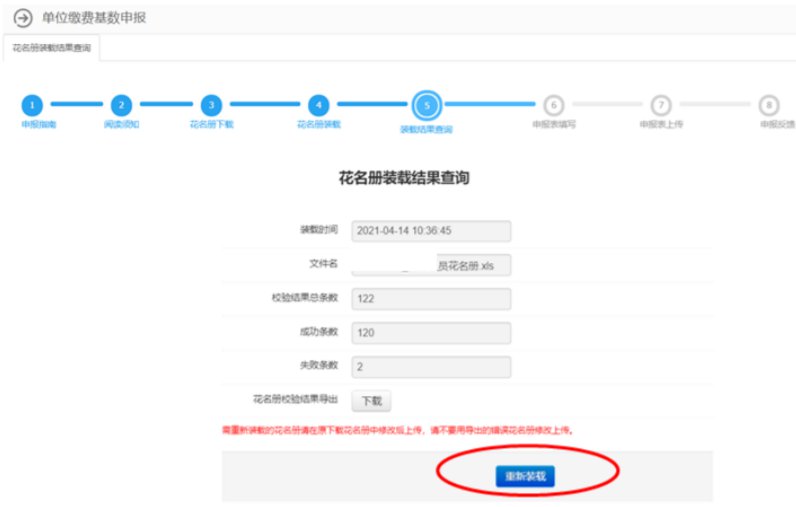This screenshot has height=507, width=796.
Task: Go to step 3 circle 花名册下载
Action: (x=211, y=105)
